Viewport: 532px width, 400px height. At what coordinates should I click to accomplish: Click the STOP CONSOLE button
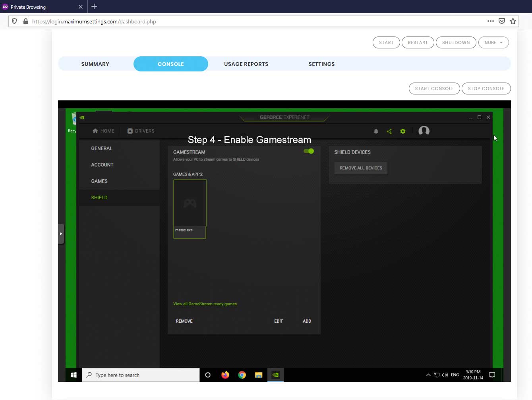(x=486, y=88)
